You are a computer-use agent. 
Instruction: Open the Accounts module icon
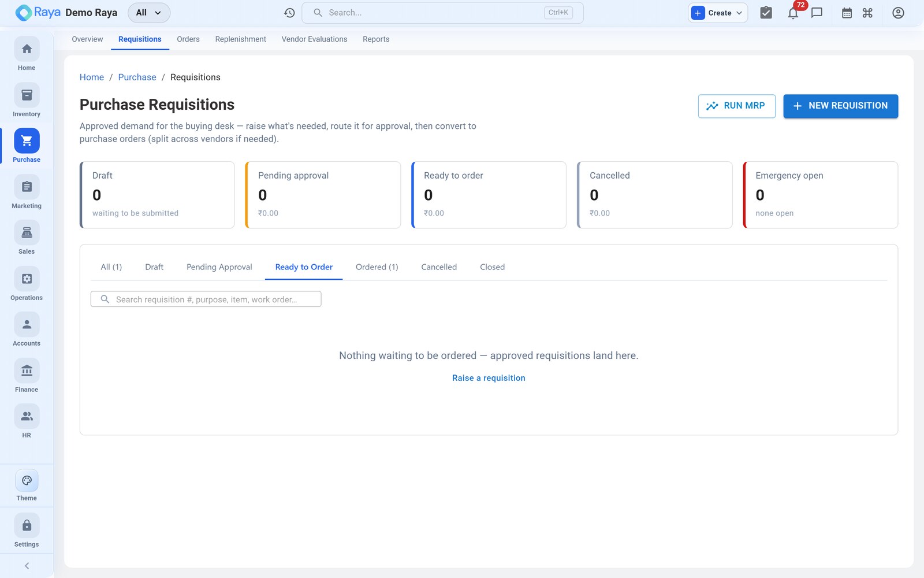(x=27, y=325)
